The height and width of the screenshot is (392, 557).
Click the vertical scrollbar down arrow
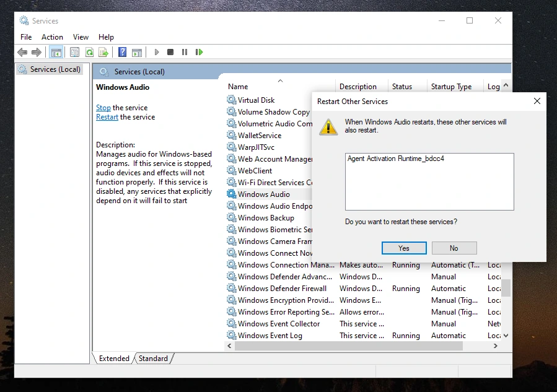(x=506, y=335)
